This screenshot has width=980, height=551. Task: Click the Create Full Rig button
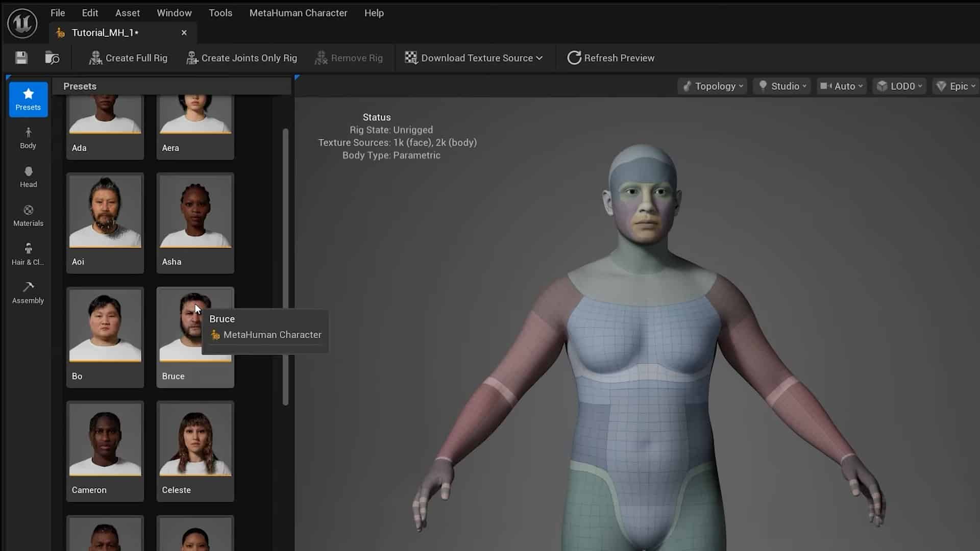coord(128,58)
